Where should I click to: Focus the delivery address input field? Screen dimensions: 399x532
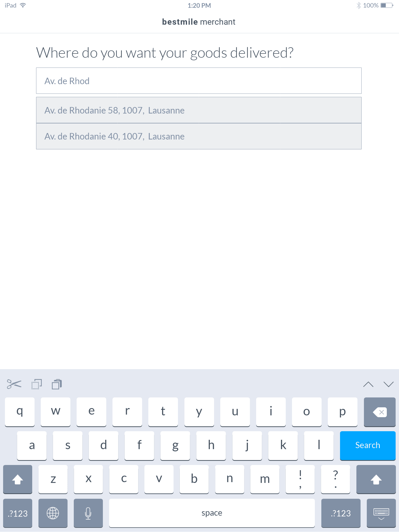pos(199,81)
